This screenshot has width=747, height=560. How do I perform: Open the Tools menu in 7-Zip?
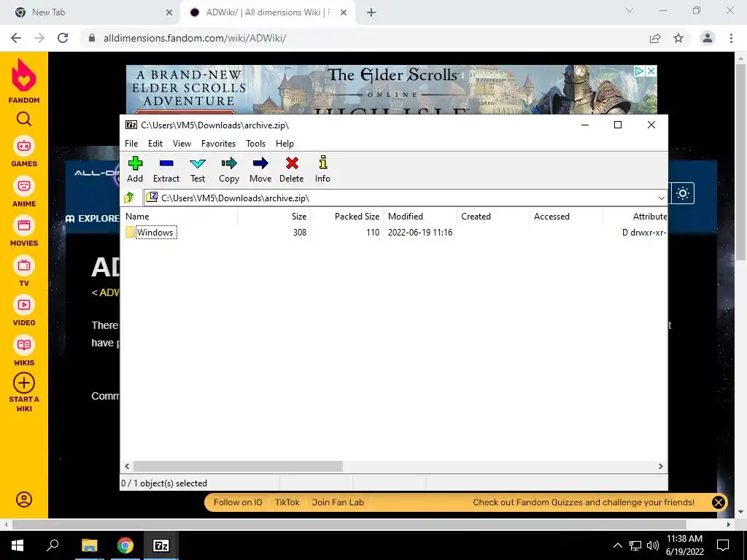tap(255, 144)
